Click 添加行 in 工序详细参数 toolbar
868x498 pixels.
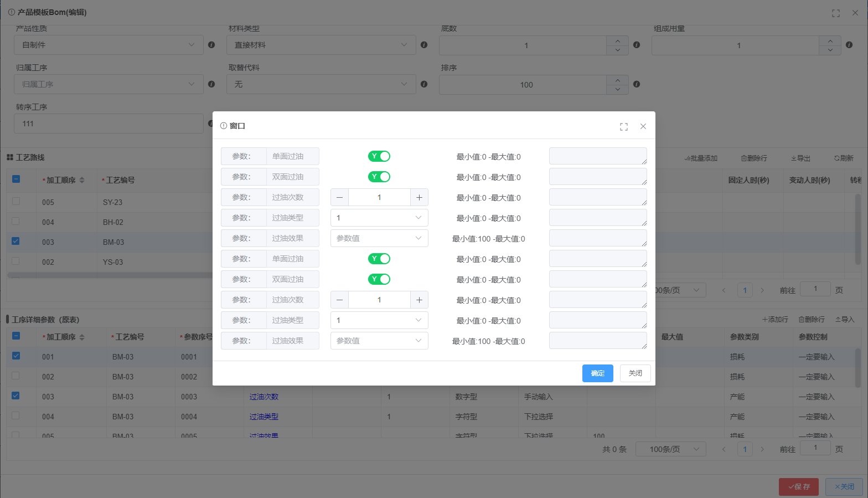[775, 320]
